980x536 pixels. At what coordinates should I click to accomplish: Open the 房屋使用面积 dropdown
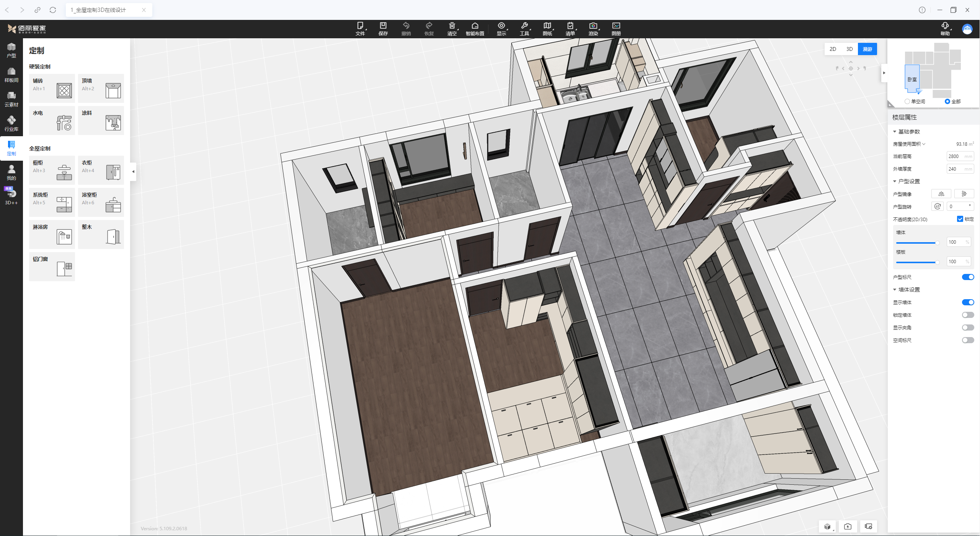click(x=924, y=144)
